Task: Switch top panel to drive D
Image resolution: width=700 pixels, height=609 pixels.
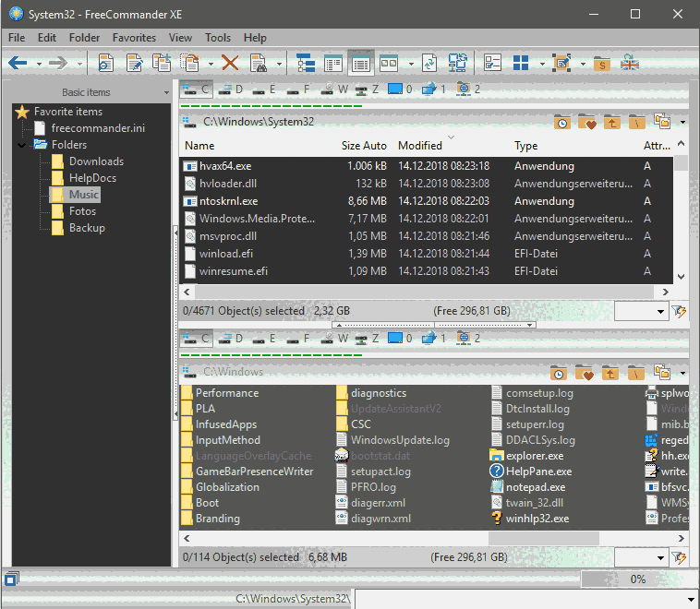Action: coord(231,90)
